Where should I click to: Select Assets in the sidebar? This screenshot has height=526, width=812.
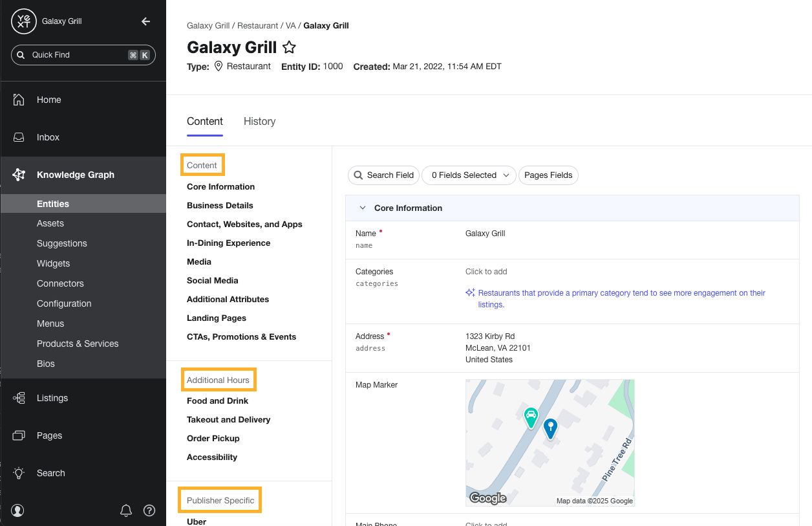[50, 223]
